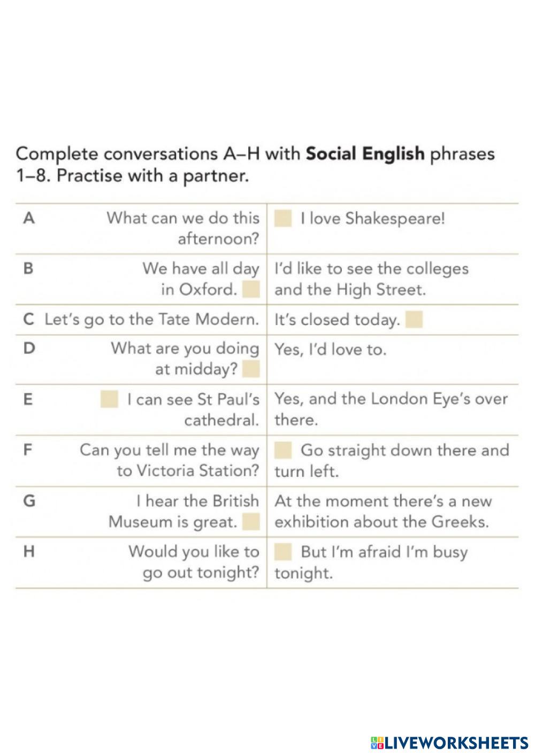Click "Can you tell me the way" question

(169, 450)
